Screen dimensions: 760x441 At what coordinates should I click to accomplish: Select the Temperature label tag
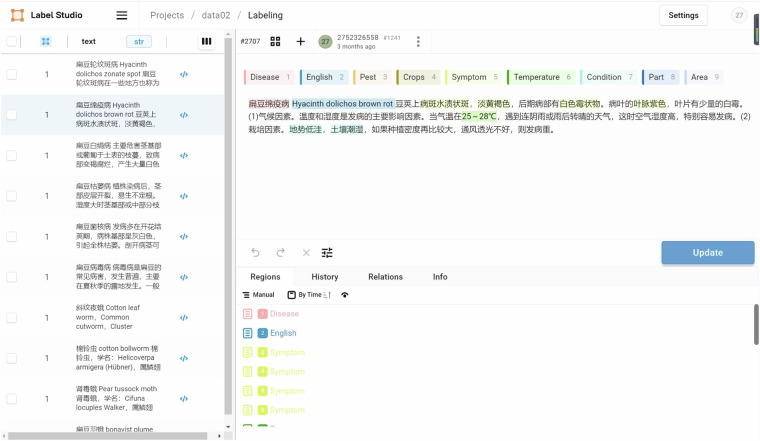point(541,77)
